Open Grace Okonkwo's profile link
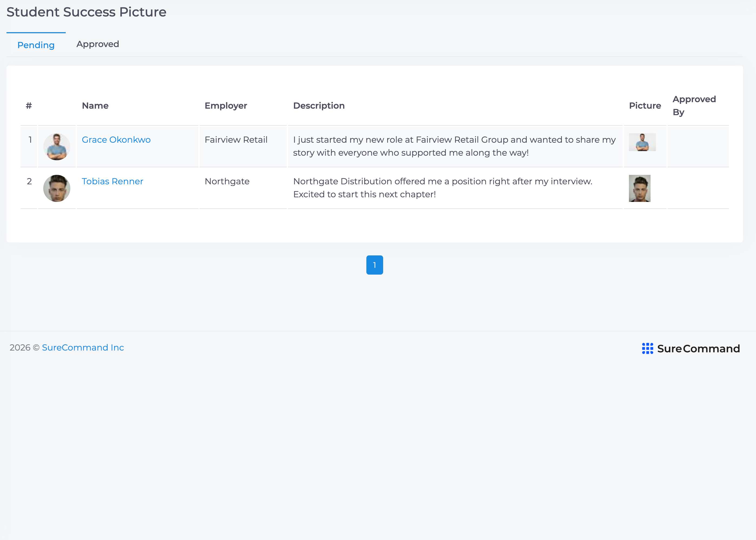The width and height of the screenshot is (756, 540). click(x=116, y=140)
